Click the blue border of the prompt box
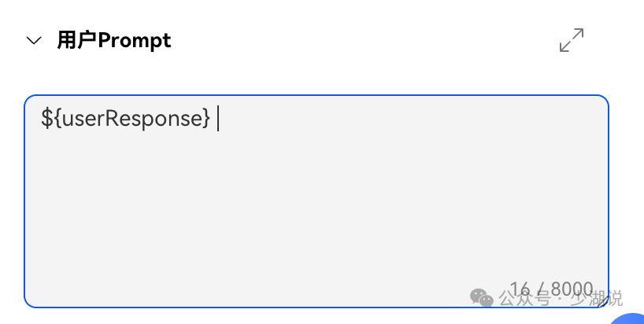This screenshot has width=644, height=324. click(316, 95)
